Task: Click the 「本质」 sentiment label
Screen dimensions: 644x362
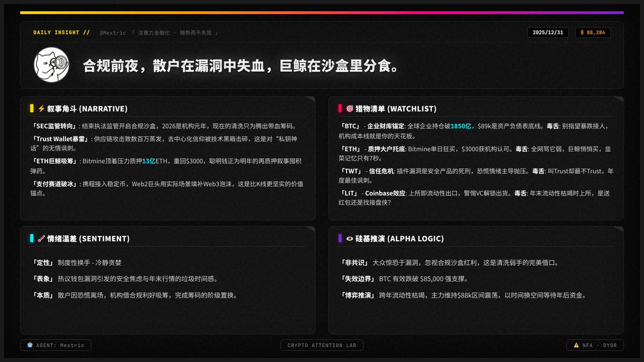Action: 43,295
